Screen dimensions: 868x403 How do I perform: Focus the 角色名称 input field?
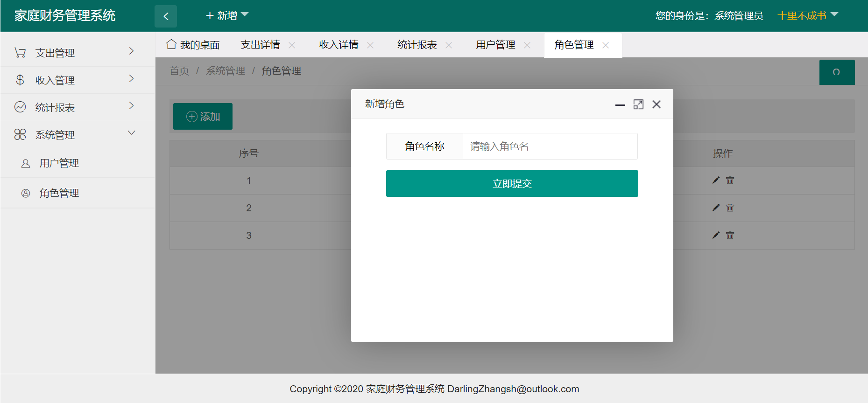tap(550, 146)
